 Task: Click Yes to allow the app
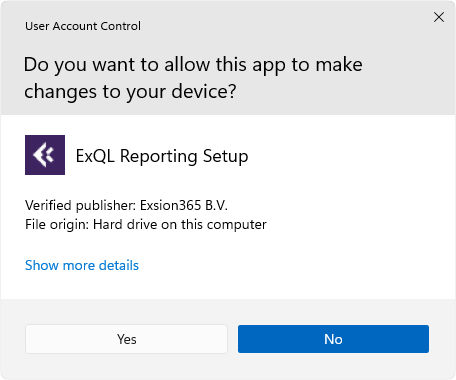pos(126,339)
